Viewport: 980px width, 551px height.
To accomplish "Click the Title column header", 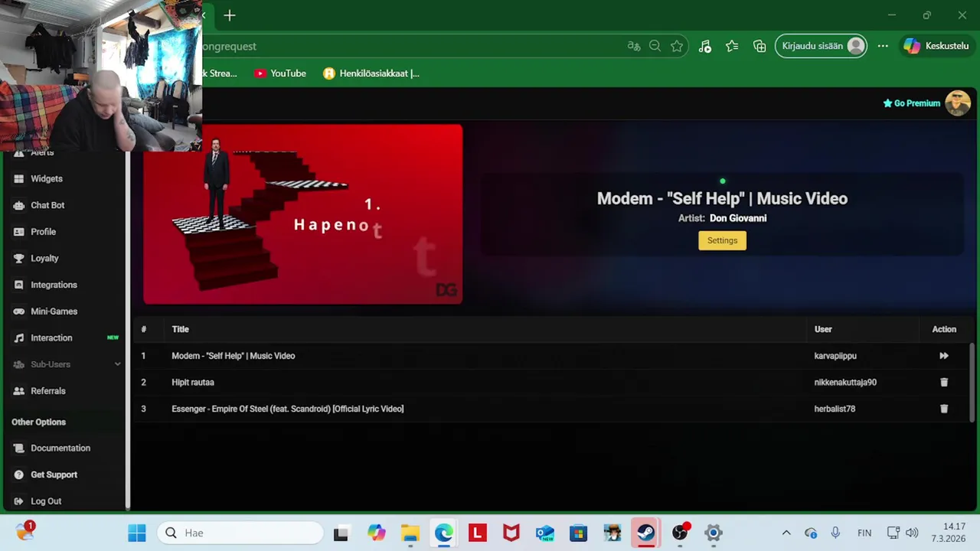I will click(180, 329).
